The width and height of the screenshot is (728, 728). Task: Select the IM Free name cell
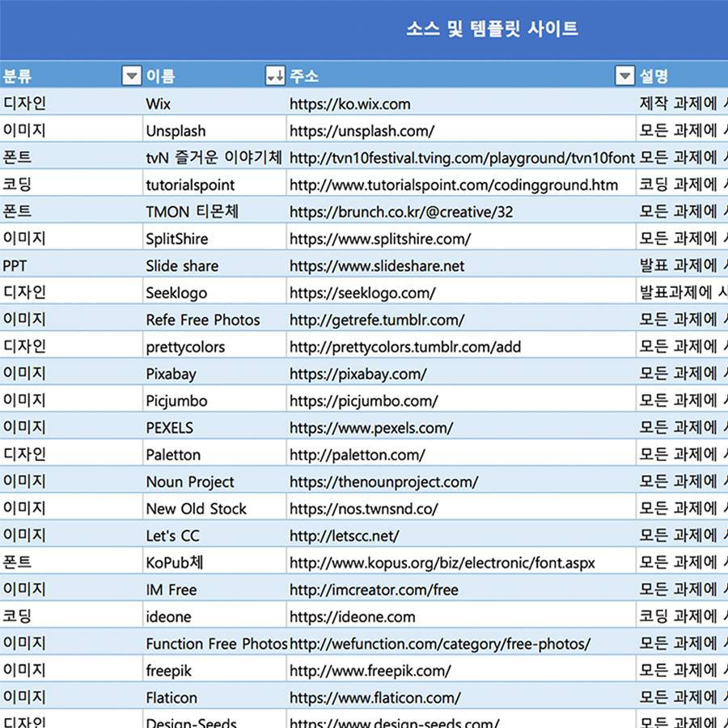(214, 589)
